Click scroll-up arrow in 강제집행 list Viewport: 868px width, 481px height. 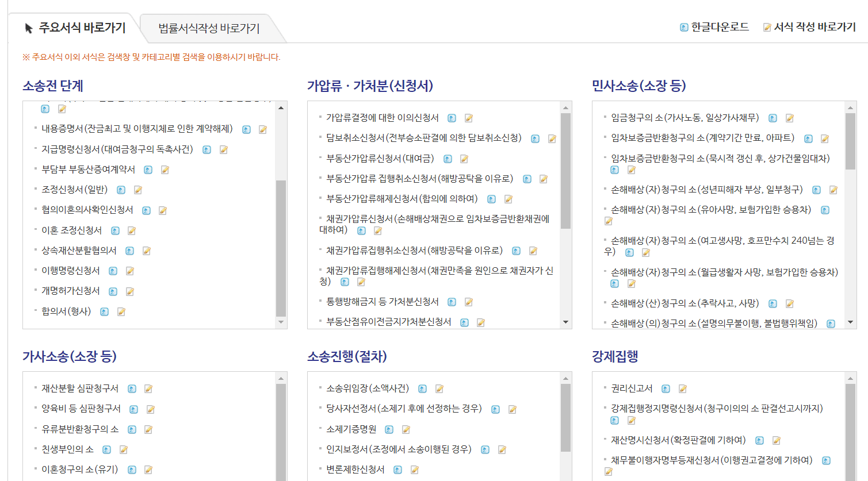[x=850, y=378]
